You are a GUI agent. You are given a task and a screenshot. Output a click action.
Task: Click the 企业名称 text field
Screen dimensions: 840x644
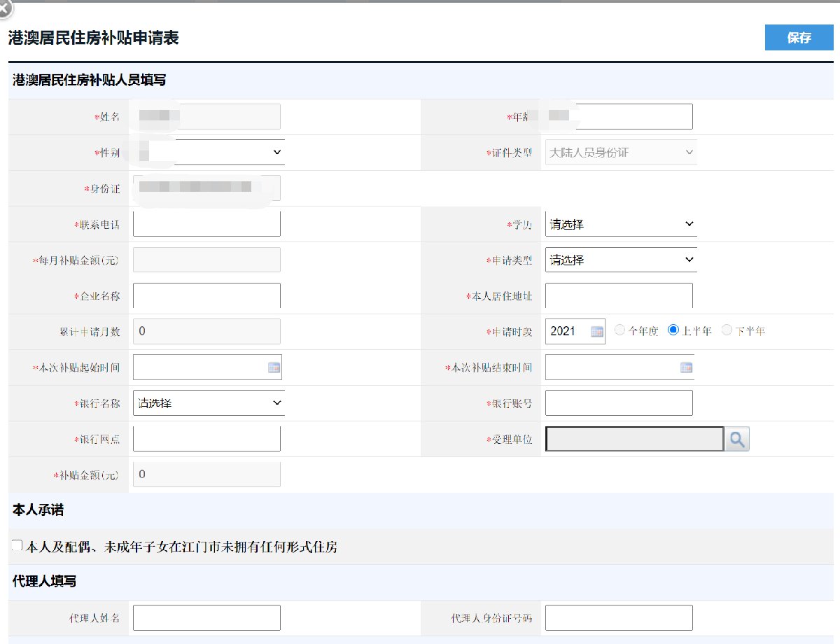pyautogui.click(x=206, y=296)
